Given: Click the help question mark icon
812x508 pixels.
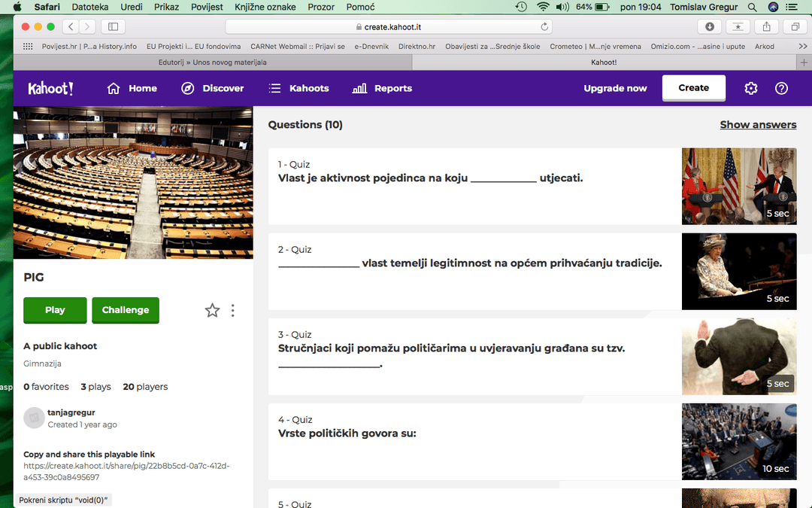Looking at the screenshot, I should click(781, 88).
